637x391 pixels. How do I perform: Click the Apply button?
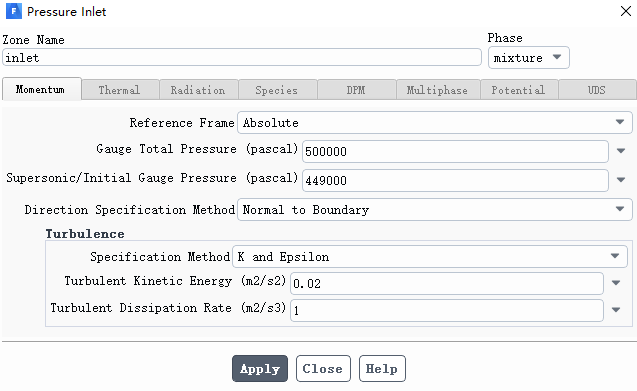[260, 369]
